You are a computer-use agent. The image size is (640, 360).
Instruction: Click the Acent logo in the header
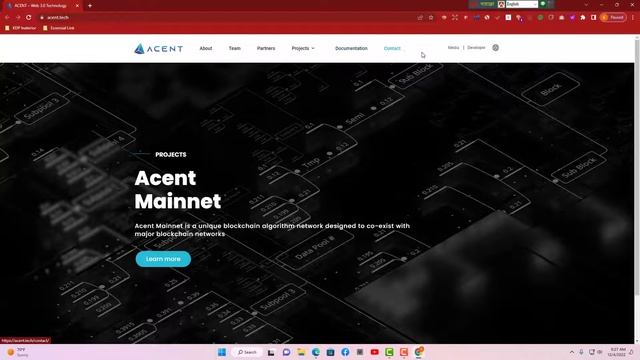click(x=158, y=49)
